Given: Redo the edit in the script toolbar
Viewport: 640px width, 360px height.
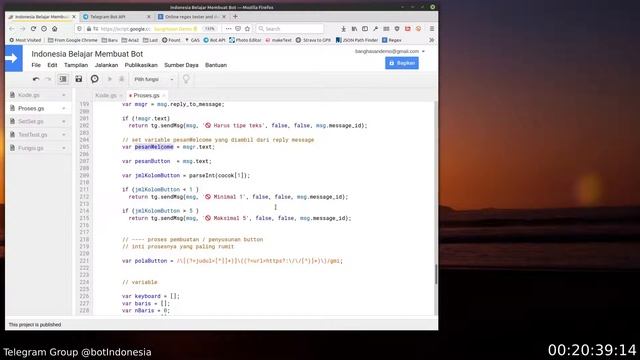Looking at the screenshot, I should (48, 79).
